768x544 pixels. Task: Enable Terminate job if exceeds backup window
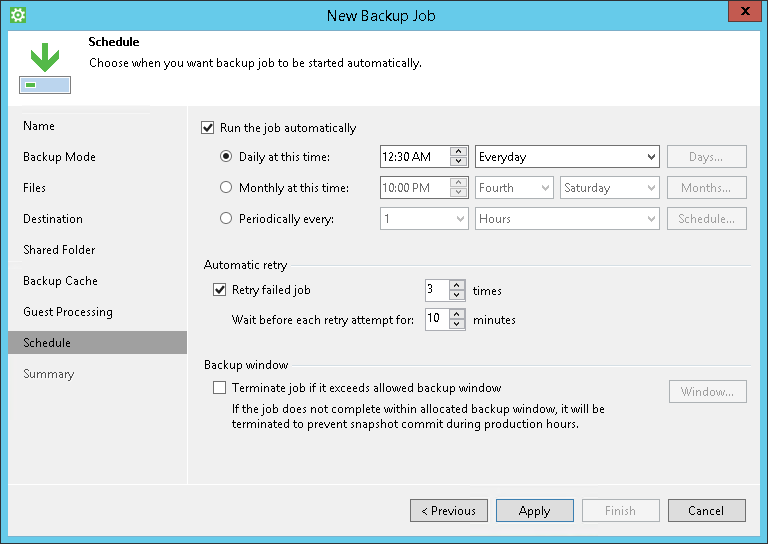(219, 387)
